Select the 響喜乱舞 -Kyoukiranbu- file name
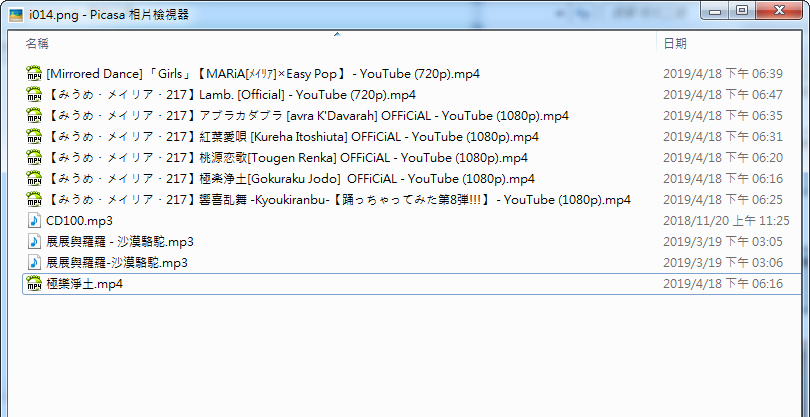810x417 pixels. 338,199
